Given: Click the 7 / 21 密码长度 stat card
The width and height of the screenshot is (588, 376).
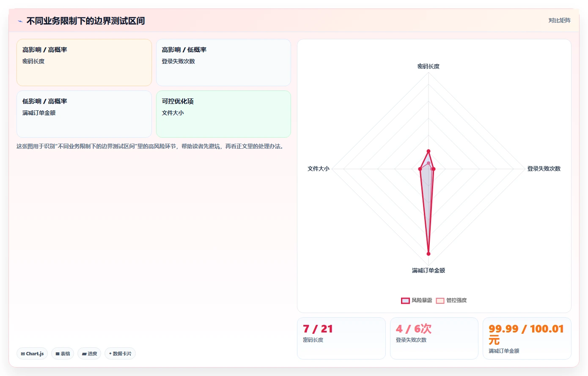Looking at the screenshot, I should [x=341, y=338].
